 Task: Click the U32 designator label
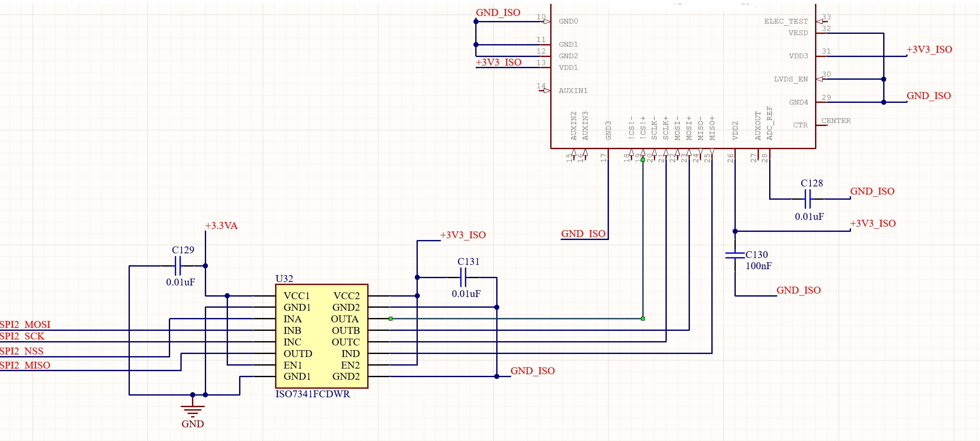(x=284, y=279)
